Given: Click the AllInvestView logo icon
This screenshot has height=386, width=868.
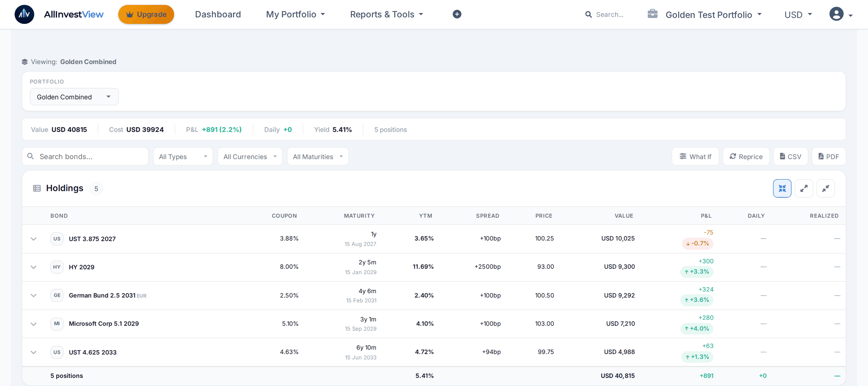Looking at the screenshot, I should [24, 14].
